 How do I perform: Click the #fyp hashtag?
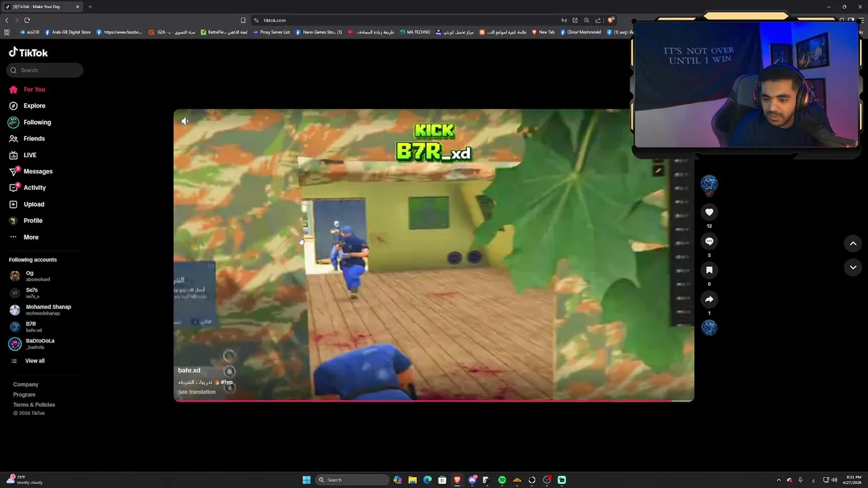coord(226,382)
